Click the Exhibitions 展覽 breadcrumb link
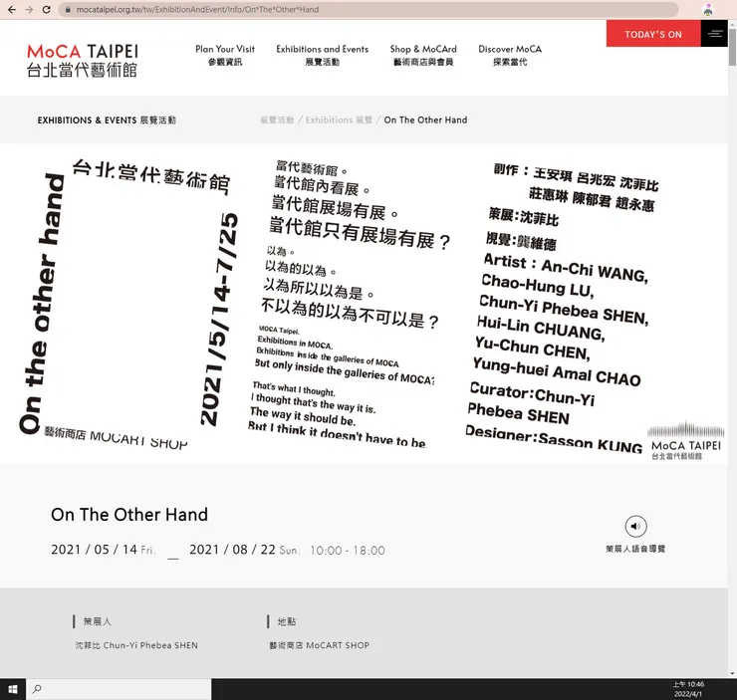This screenshot has height=700, width=737. [339, 119]
